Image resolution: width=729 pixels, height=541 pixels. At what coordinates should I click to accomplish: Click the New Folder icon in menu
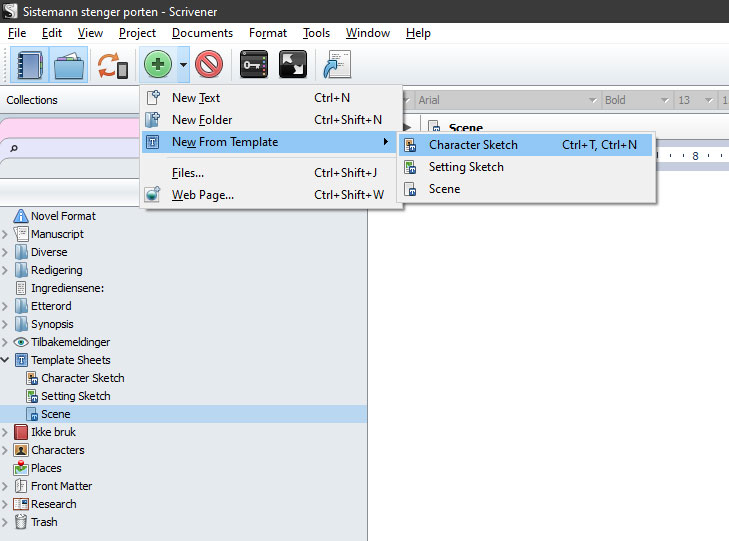[152, 119]
